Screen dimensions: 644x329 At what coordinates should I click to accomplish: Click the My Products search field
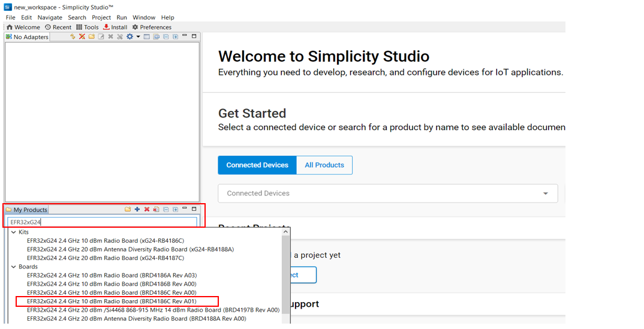[102, 222]
